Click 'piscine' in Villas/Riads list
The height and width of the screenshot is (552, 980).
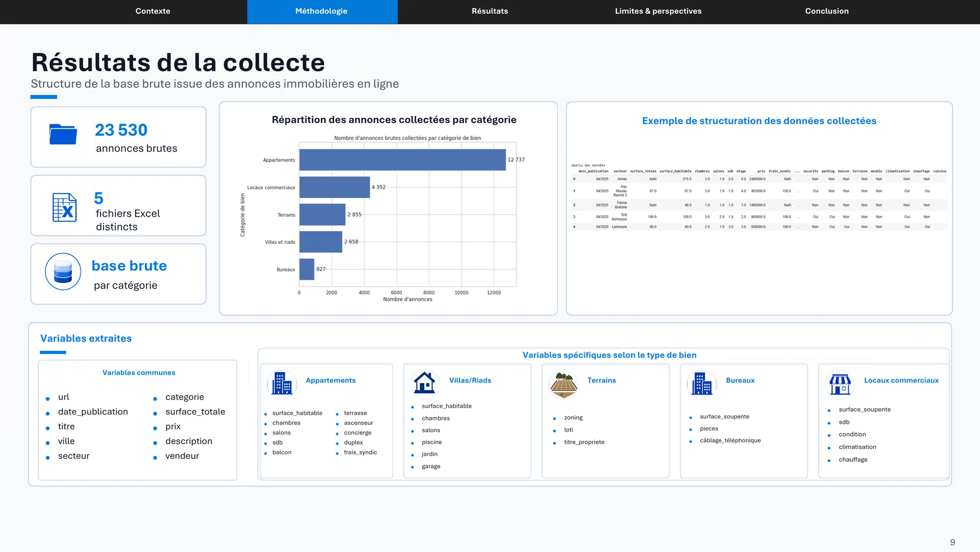[x=432, y=442]
